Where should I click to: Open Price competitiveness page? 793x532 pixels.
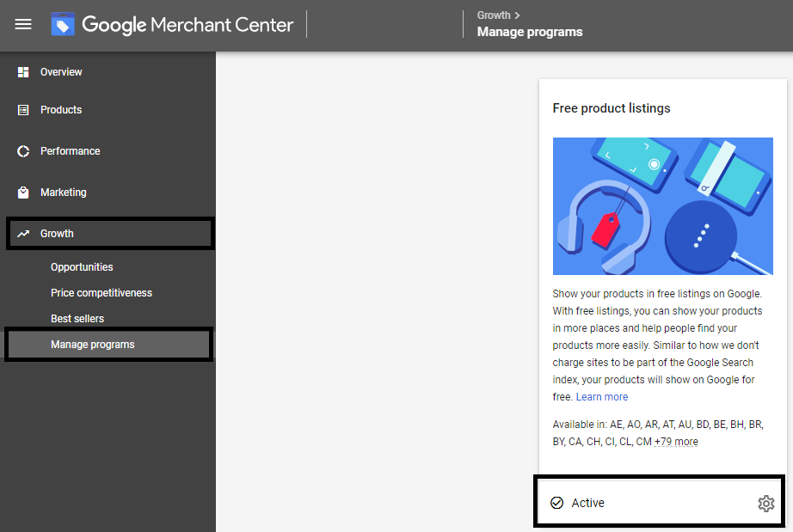pyautogui.click(x=101, y=293)
